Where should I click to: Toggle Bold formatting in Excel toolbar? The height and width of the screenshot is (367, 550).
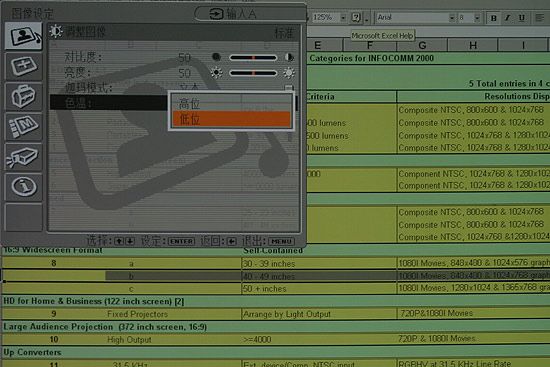[x=494, y=18]
